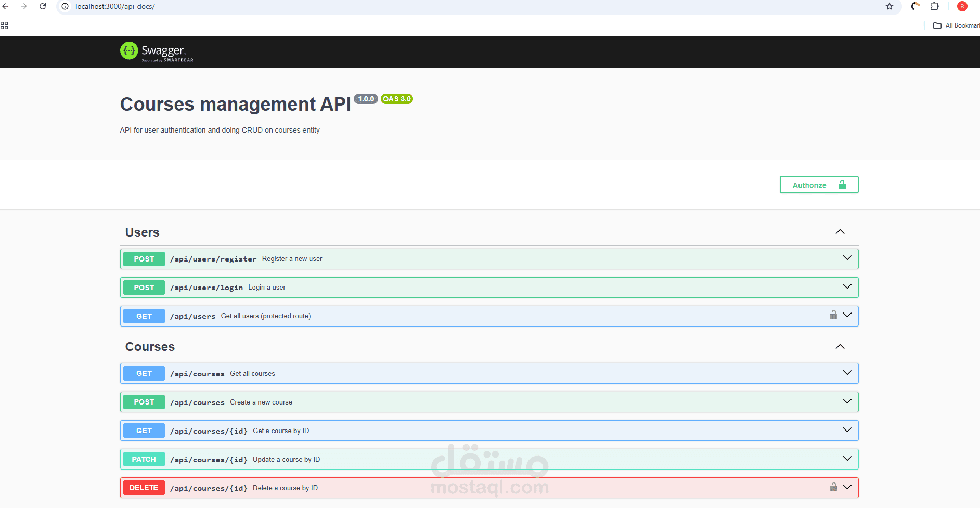Click the Users section heading
The height and width of the screenshot is (508, 980).
pos(143,232)
